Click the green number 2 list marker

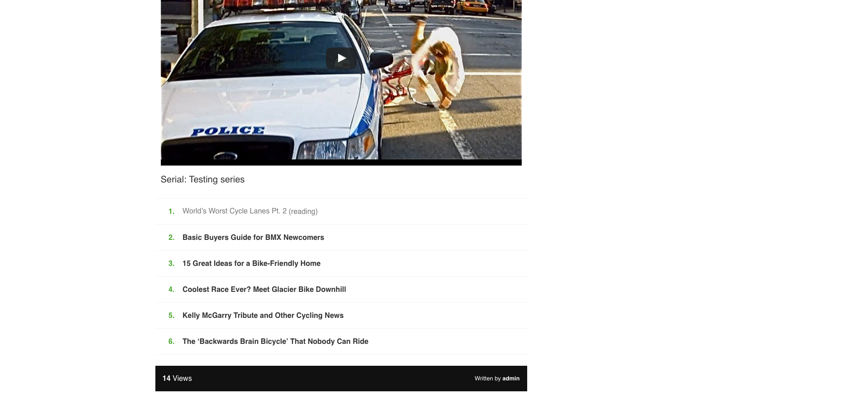pyautogui.click(x=171, y=238)
